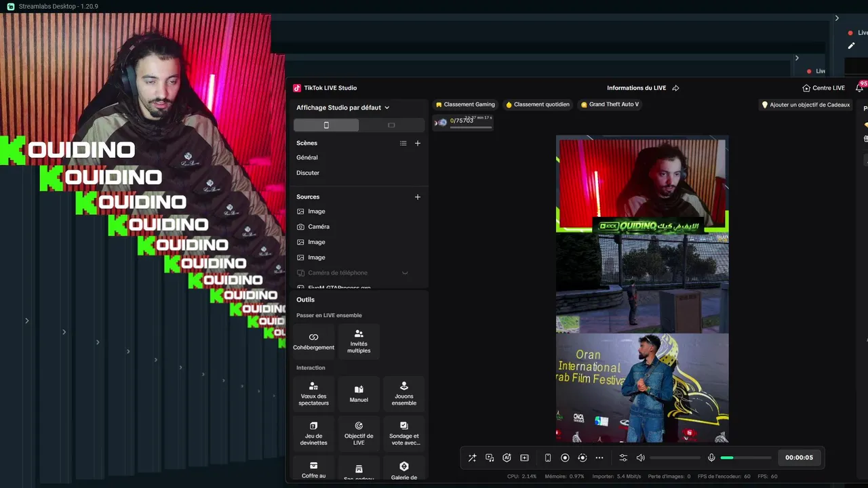Viewport: 868px width, 488px height.
Task: Open Objectif de LIVE tool
Action: point(359,434)
